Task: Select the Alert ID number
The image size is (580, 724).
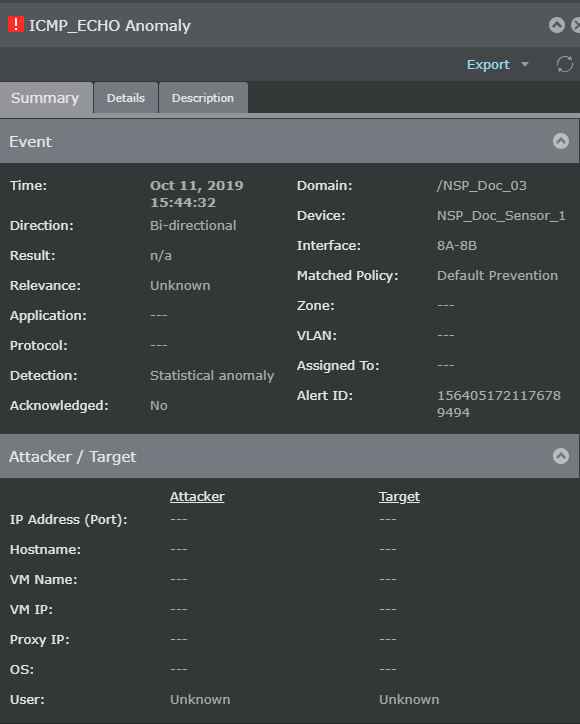Action: [499, 404]
